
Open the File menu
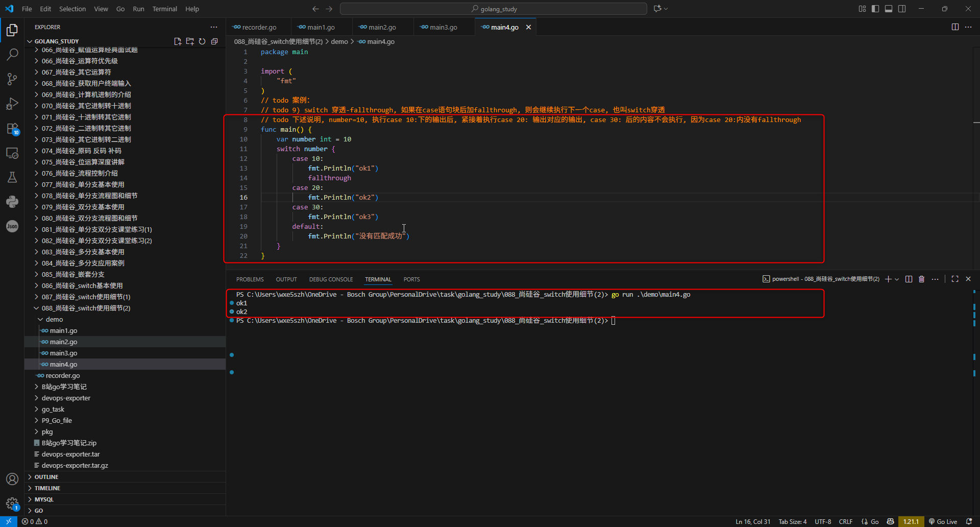pyautogui.click(x=27, y=9)
